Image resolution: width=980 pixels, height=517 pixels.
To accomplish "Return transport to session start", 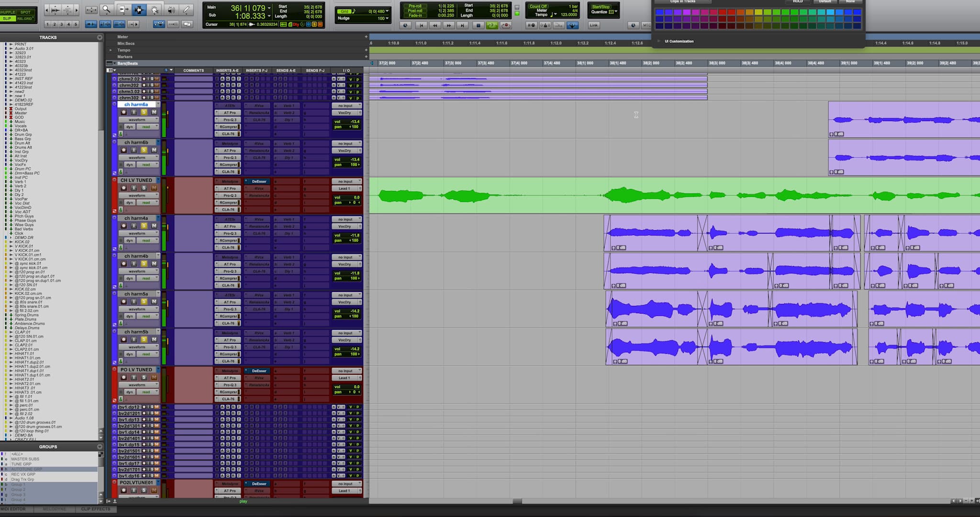I will (x=421, y=25).
